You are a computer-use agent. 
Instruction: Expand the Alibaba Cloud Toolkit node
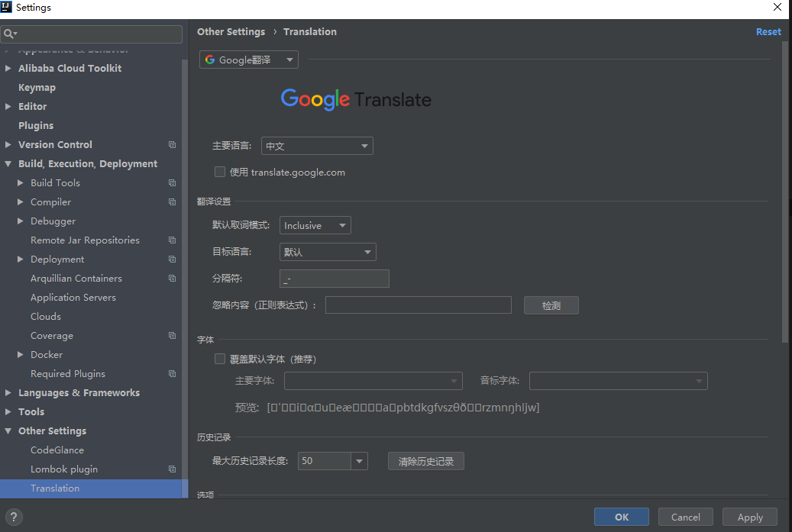[8, 68]
